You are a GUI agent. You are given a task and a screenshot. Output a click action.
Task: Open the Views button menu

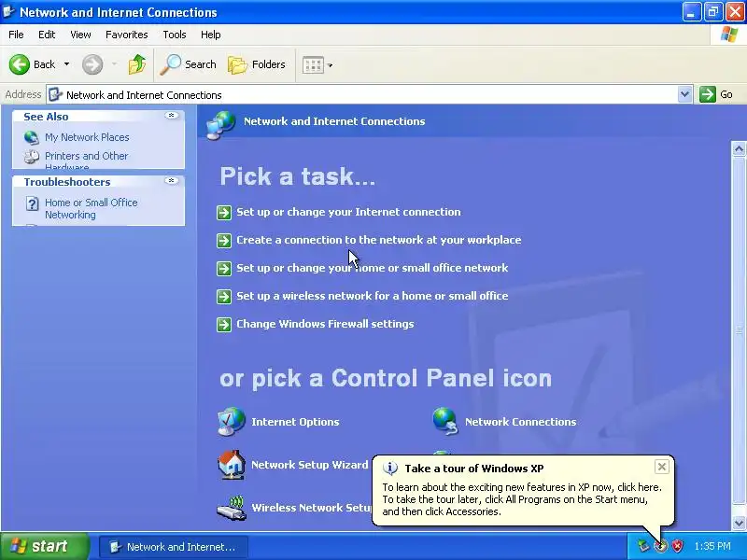317,64
